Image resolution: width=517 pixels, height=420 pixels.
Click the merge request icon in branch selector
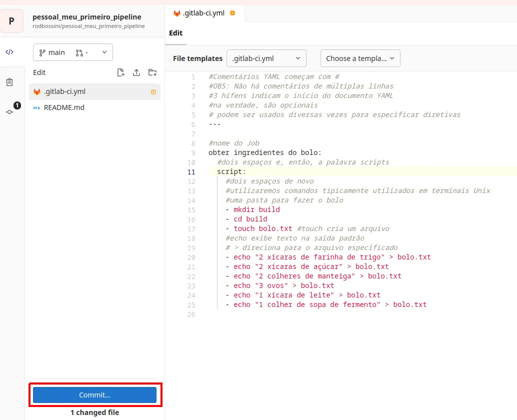79,52
